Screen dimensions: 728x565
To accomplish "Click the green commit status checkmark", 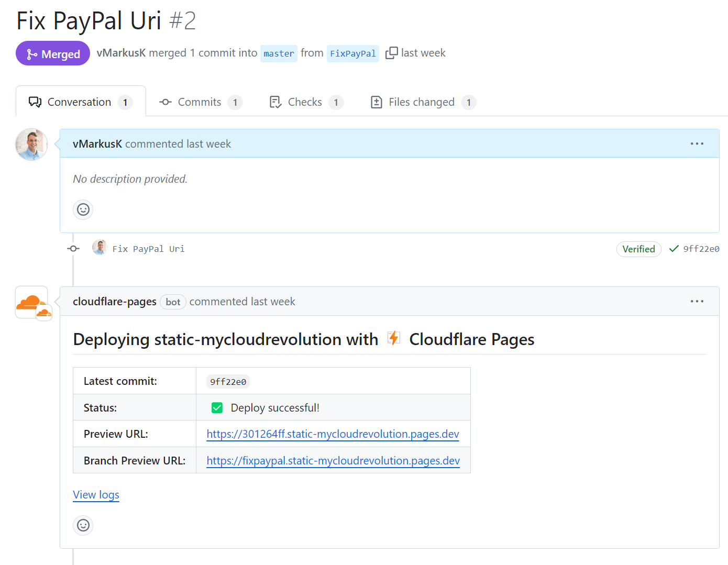I will pos(674,249).
